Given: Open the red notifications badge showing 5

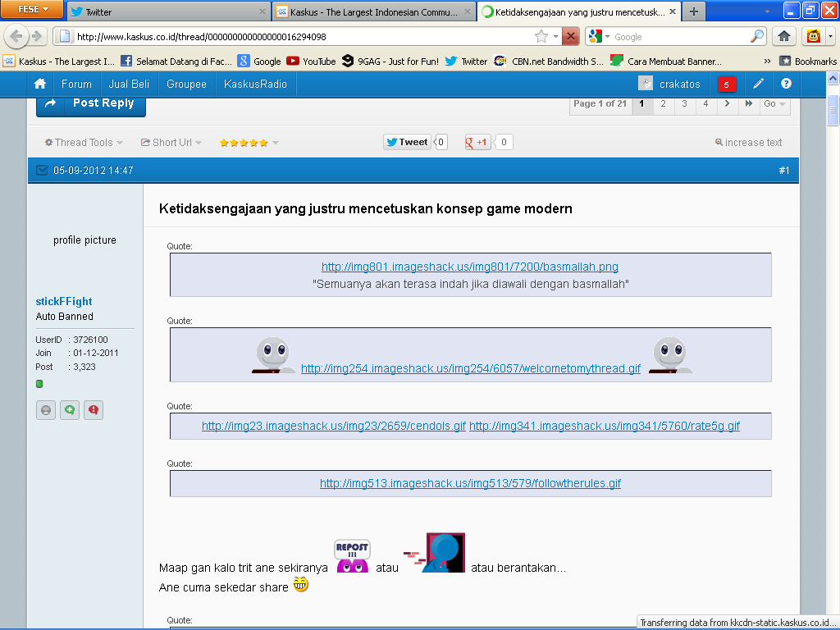Looking at the screenshot, I should point(727,84).
